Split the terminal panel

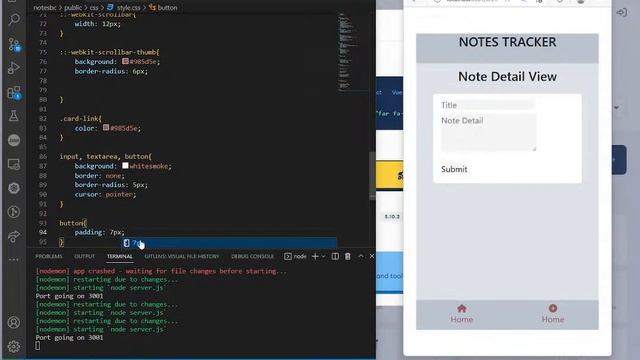point(335,256)
